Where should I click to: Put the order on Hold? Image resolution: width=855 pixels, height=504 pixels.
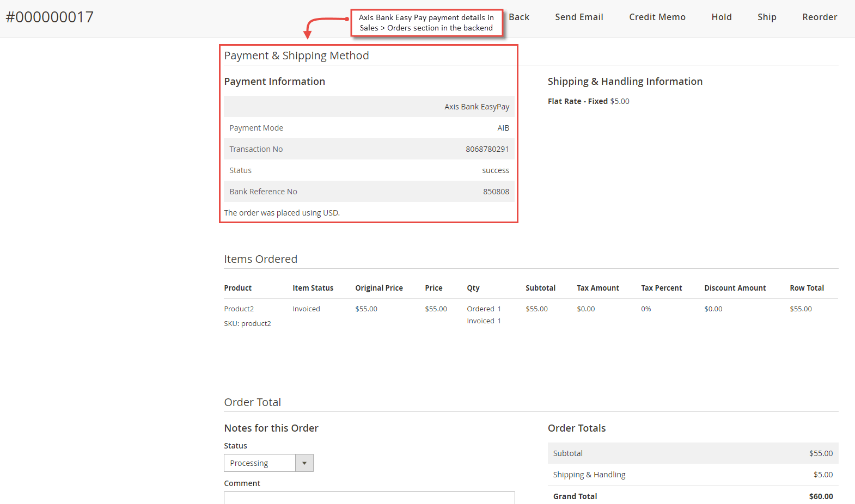722,17
